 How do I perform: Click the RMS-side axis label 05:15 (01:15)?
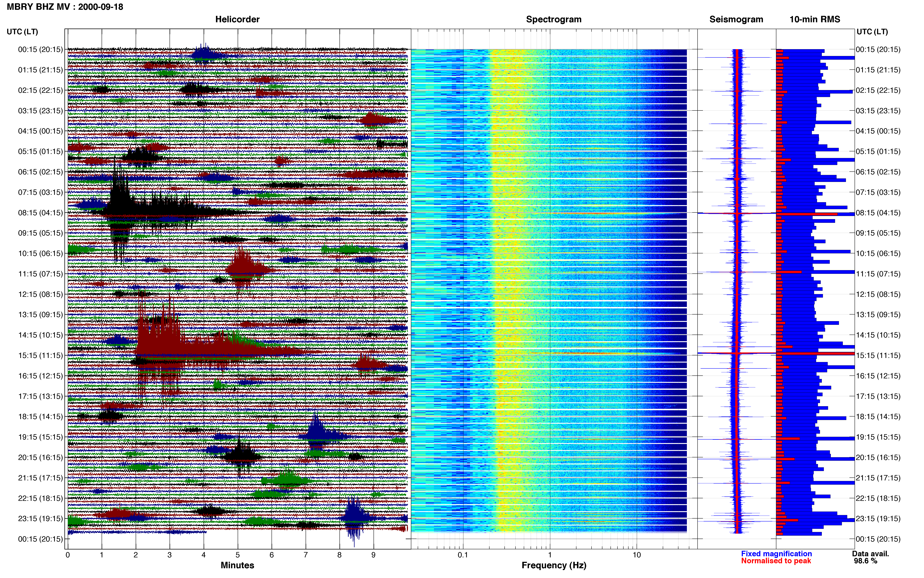[878, 151]
